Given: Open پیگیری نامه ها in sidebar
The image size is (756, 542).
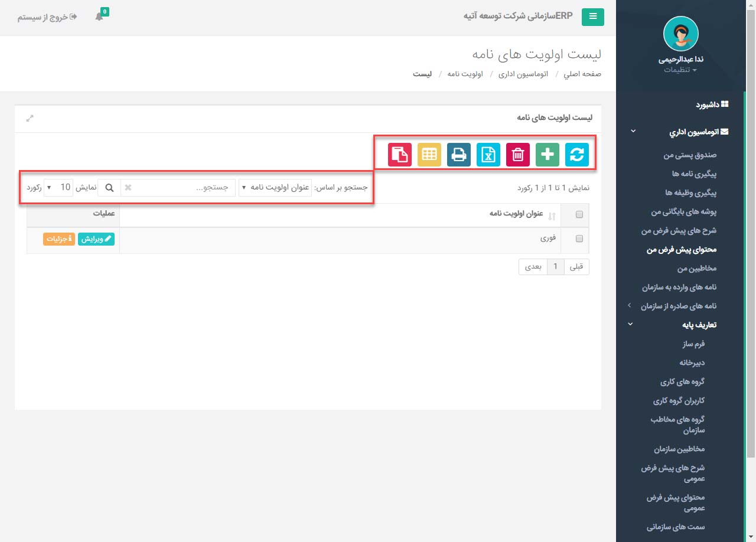Looking at the screenshot, I should coord(694,174).
